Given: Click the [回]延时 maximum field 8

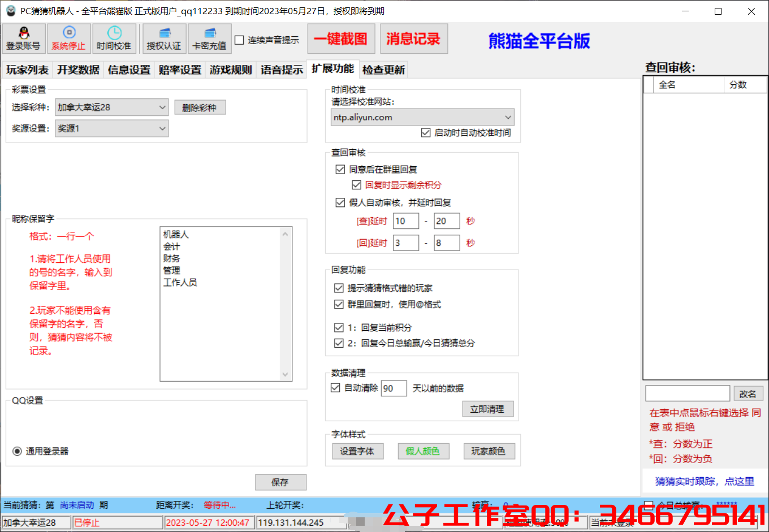Looking at the screenshot, I should click(x=447, y=243).
